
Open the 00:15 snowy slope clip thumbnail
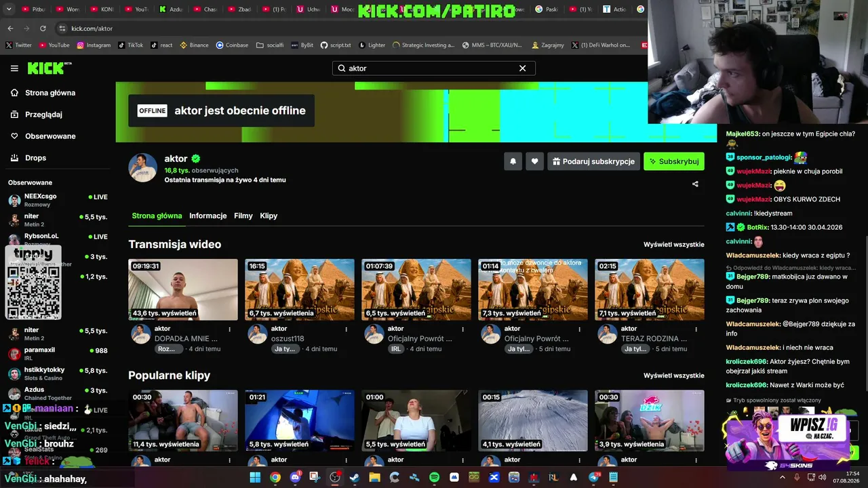[x=533, y=420]
